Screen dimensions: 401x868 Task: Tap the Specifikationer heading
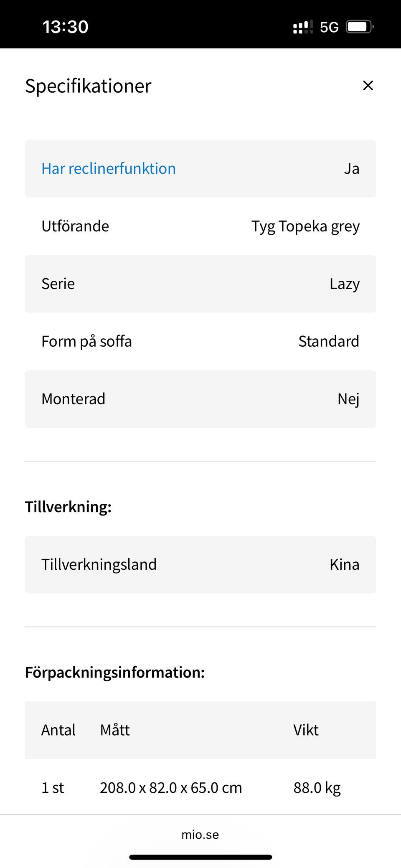click(88, 86)
